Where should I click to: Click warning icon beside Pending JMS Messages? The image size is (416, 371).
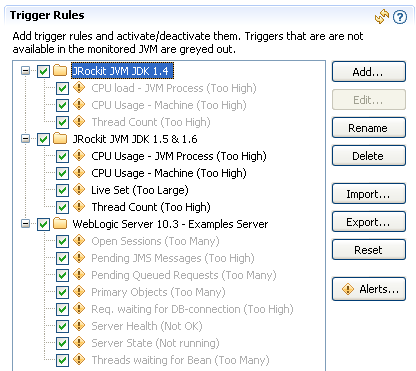point(79,258)
